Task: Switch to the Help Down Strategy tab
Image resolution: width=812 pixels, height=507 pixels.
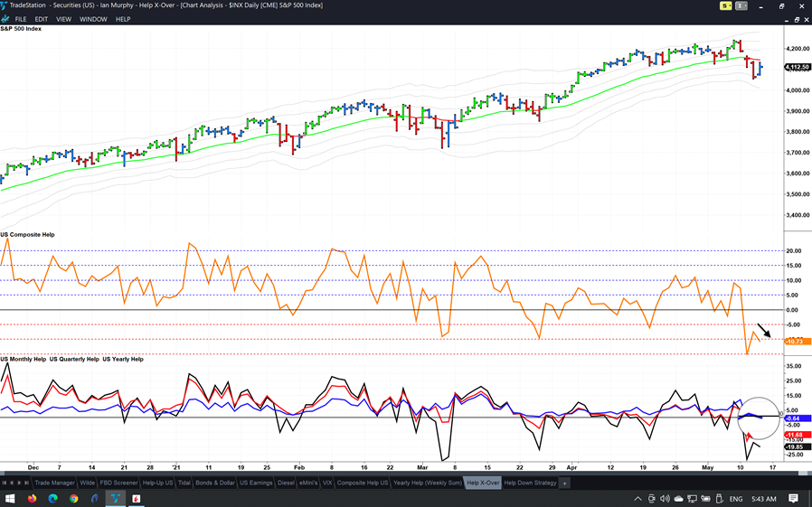Action: tap(530, 484)
